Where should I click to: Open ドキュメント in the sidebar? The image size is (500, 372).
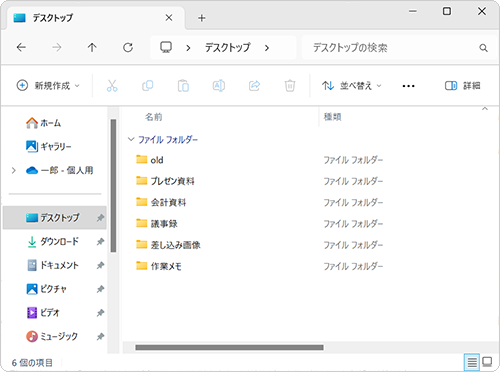tap(53, 265)
